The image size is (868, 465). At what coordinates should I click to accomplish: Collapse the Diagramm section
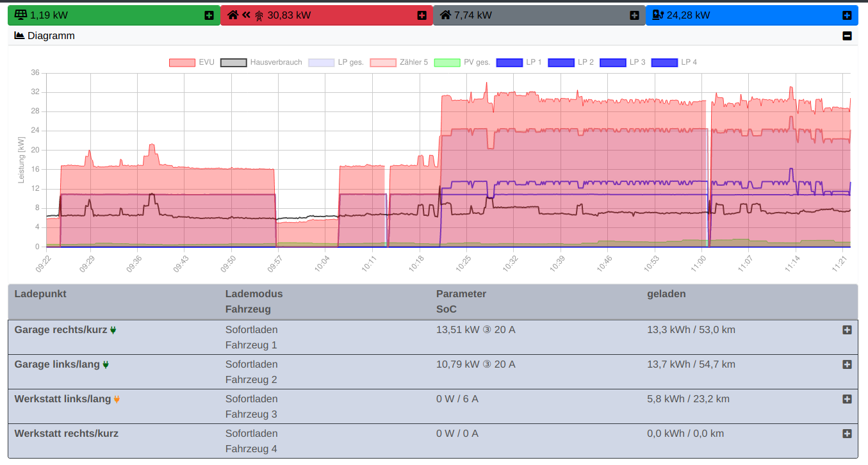(x=847, y=36)
